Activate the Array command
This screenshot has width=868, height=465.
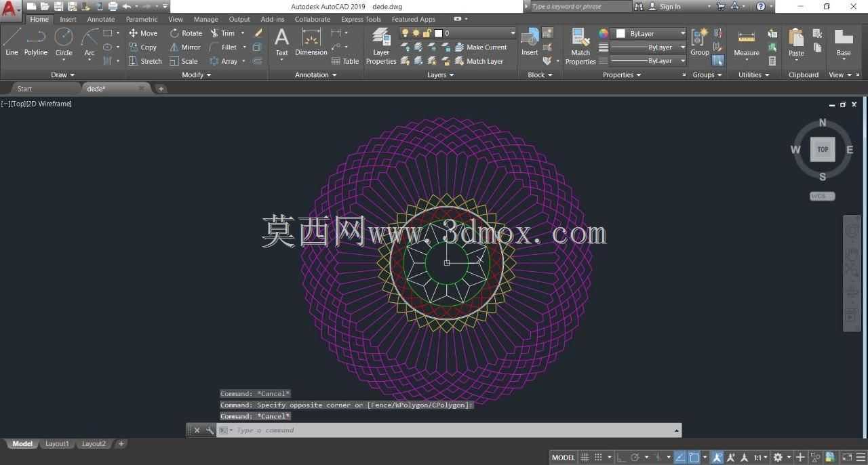224,61
